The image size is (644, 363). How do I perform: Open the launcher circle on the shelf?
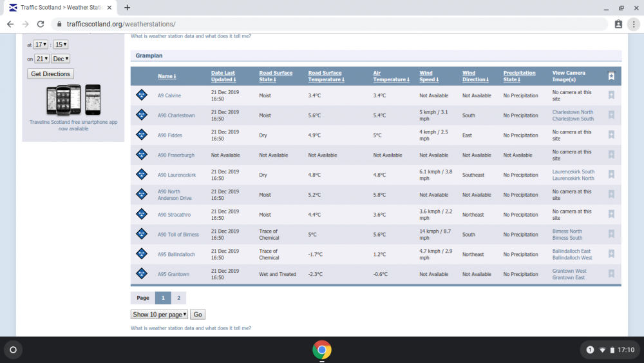(13, 350)
